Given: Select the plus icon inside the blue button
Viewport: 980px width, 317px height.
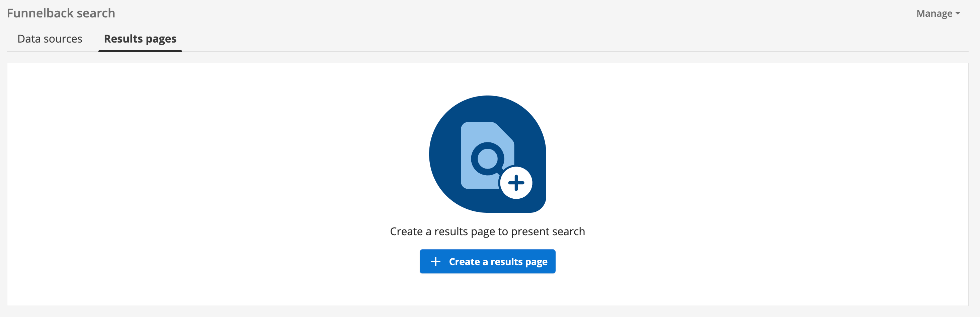Looking at the screenshot, I should (x=435, y=261).
